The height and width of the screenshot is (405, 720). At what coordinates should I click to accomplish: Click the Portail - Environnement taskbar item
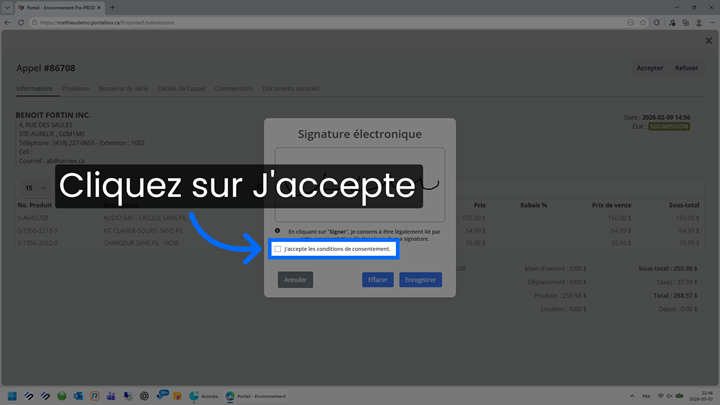[255, 396]
